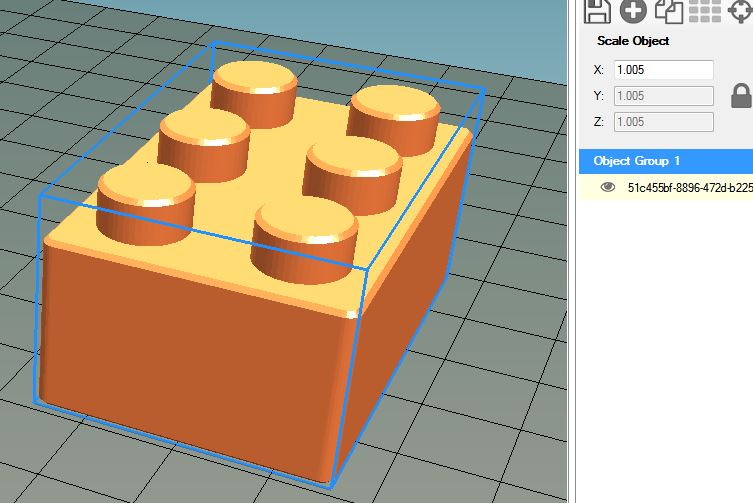
Task: Select the 51c455bf-8896-472d-b225 object row
Action: [666, 187]
